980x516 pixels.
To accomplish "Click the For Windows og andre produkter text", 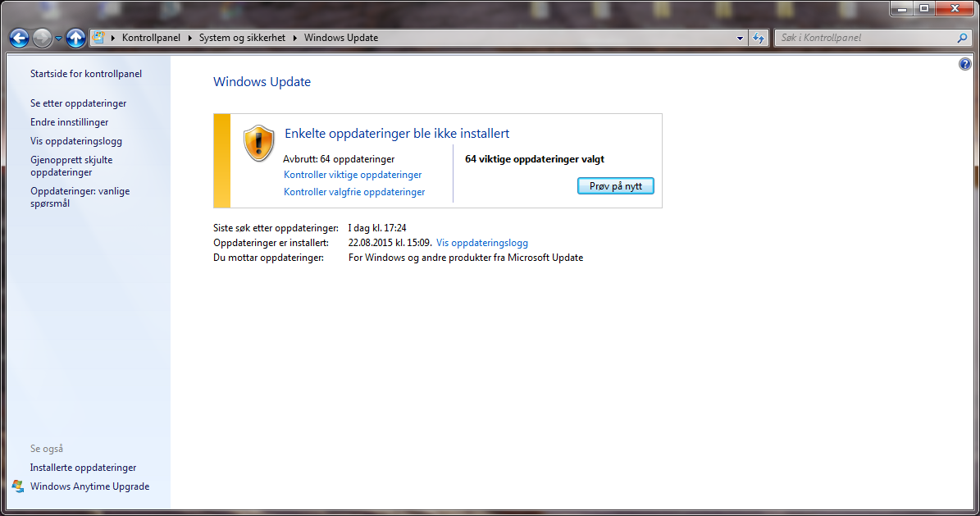I will [x=466, y=257].
